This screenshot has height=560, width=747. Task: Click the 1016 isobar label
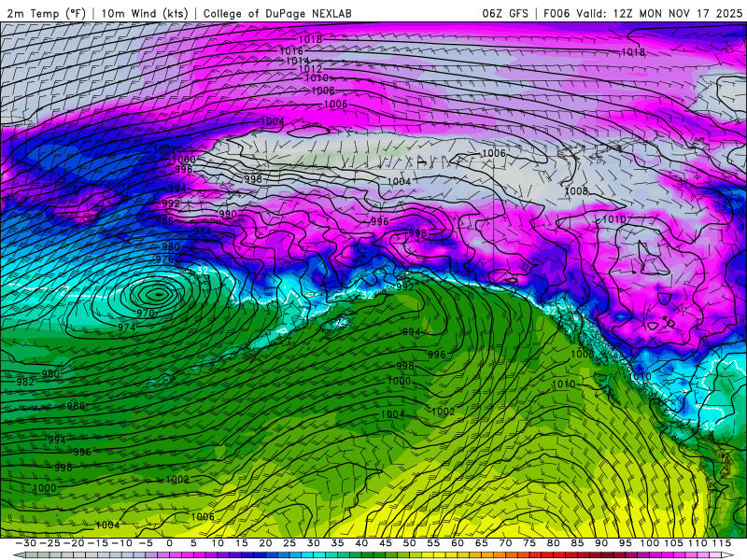tap(291, 51)
